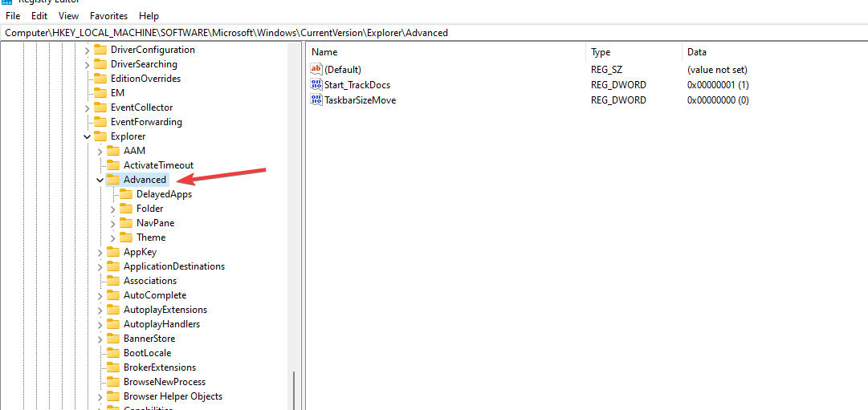Expand the AutoplayHandlers key
Image resolution: width=868 pixels, height=410 pixels.
(x=100, y=324)
